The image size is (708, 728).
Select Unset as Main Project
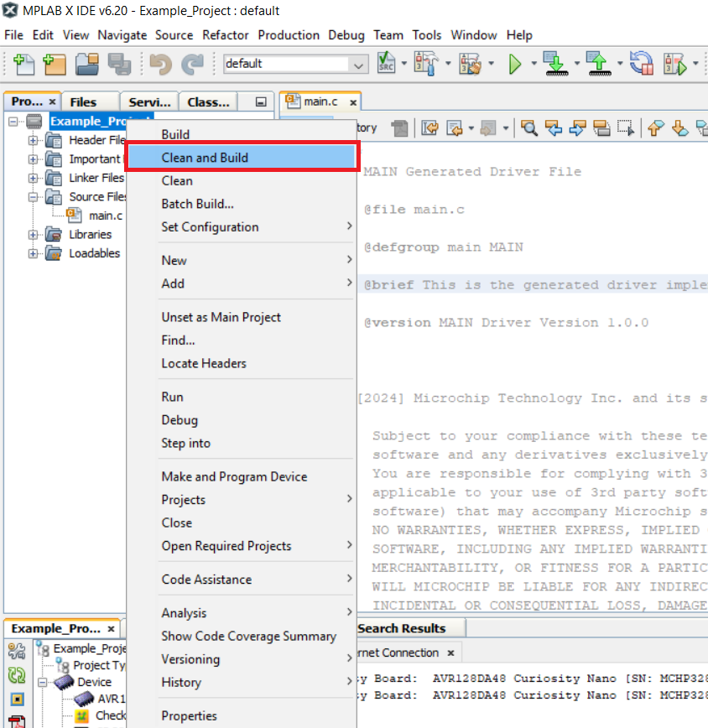pyautogui.click(x=242, y=317)
